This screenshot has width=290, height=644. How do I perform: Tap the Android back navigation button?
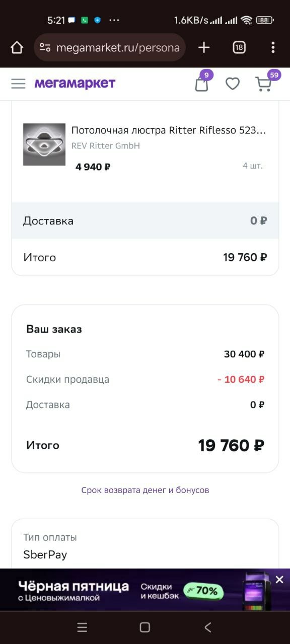tap(207, 627)
